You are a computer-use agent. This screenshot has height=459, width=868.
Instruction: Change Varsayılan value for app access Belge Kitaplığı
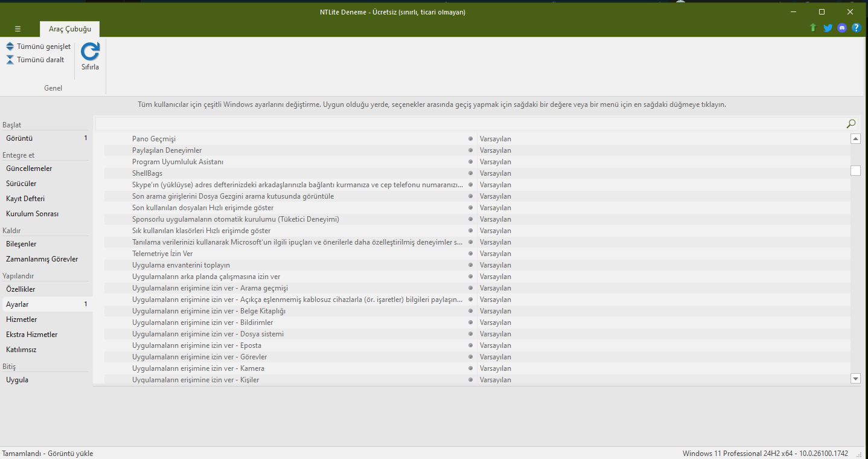[496, 311]
